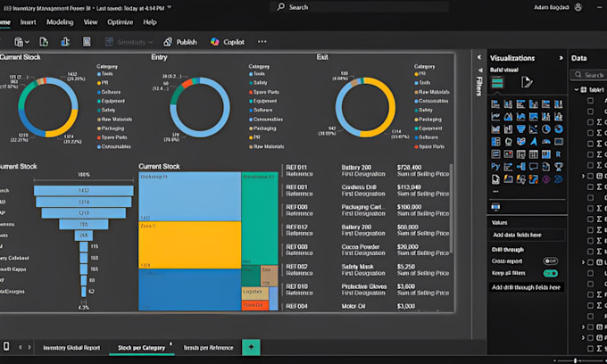
Task: Collapse the Visualizations pane with its chevron
Action: point(561,58)
